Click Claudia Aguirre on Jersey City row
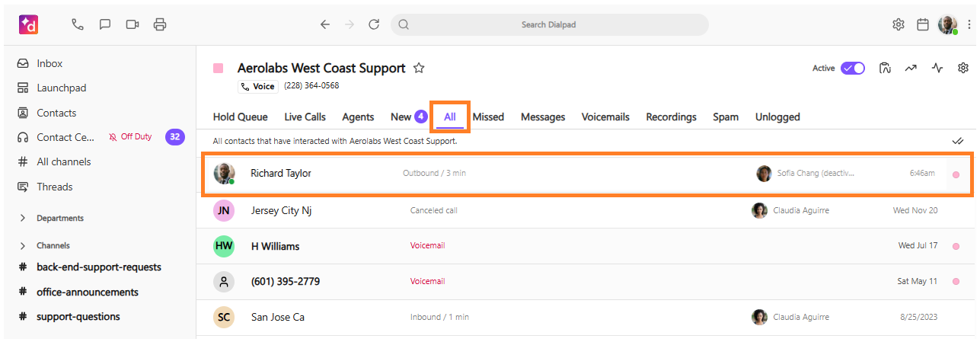 coord(801,210)
